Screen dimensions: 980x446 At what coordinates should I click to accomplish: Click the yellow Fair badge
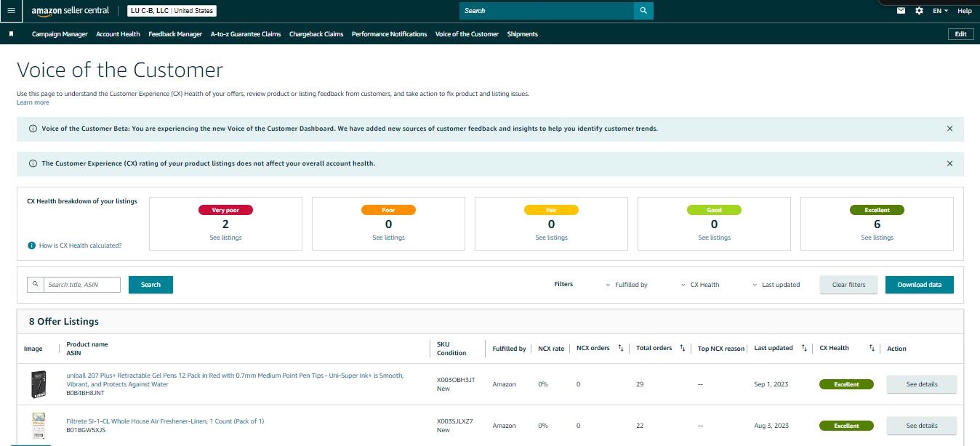click(x=551, y=210)
